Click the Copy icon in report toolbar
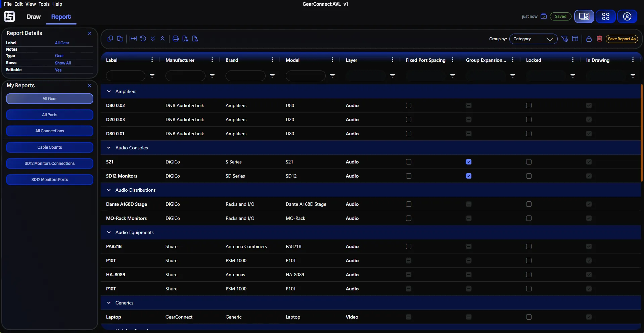 click(x=110, y=39)
